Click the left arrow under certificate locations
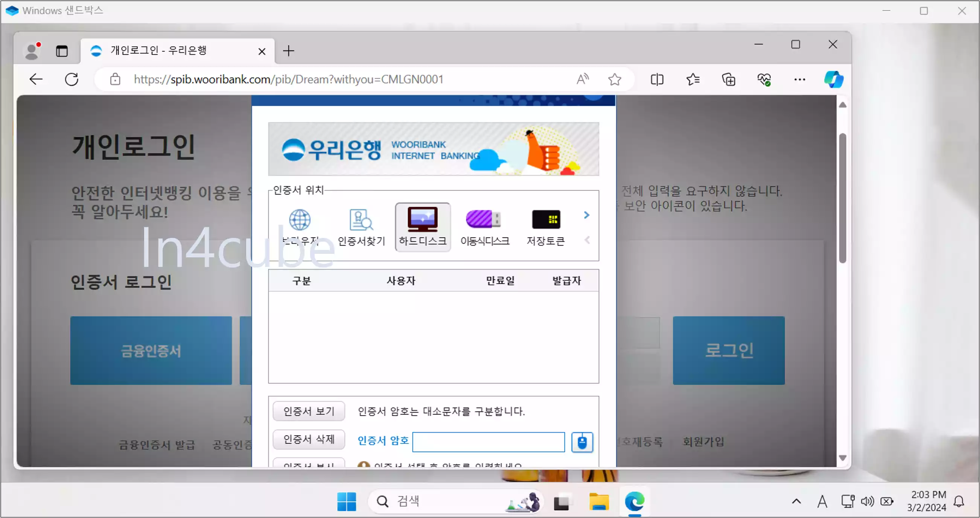This screenshot has height=518, width=980. tap(587, 240)
